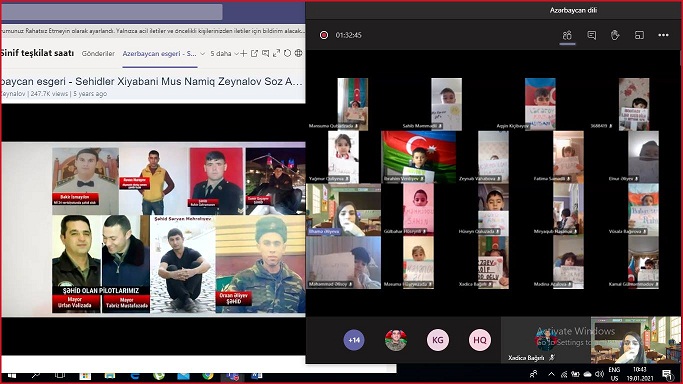Open more actions ellipsis menu

663,35
